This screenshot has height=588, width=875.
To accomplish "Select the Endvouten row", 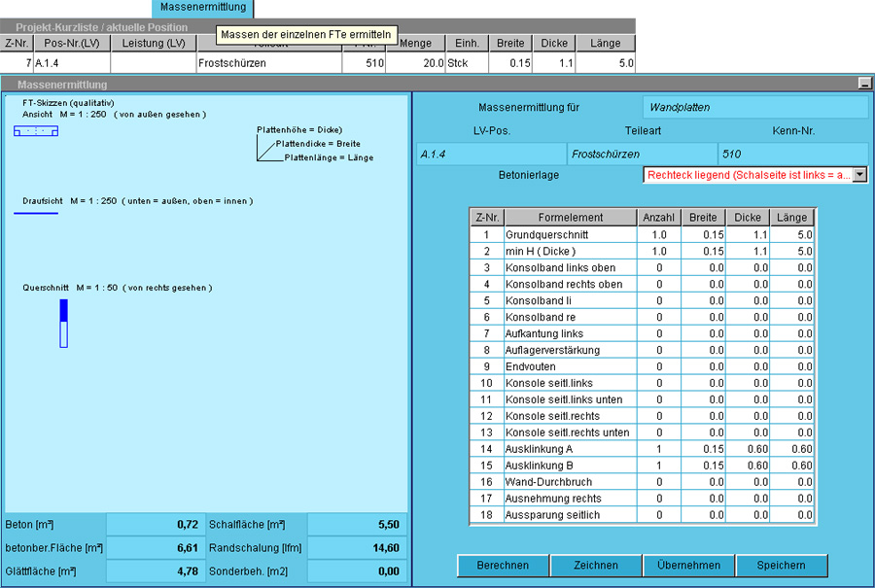I will tap(643, 366).
